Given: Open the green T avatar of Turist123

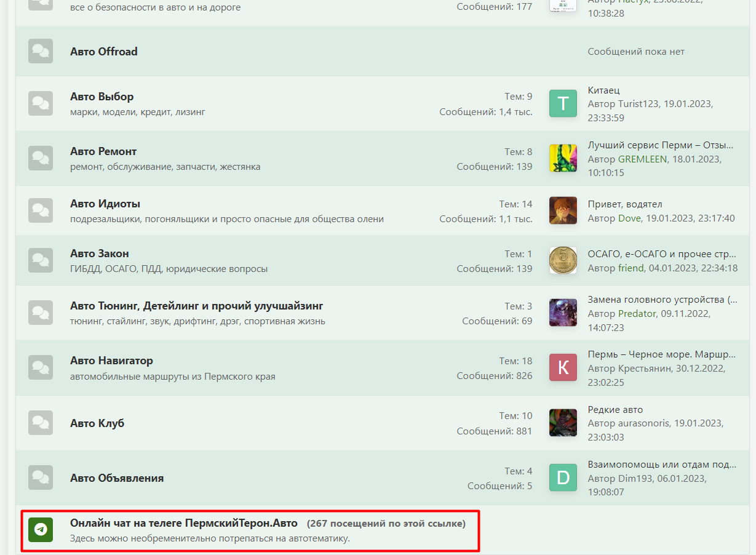Looking at the screenshot, I should point(563,103).
